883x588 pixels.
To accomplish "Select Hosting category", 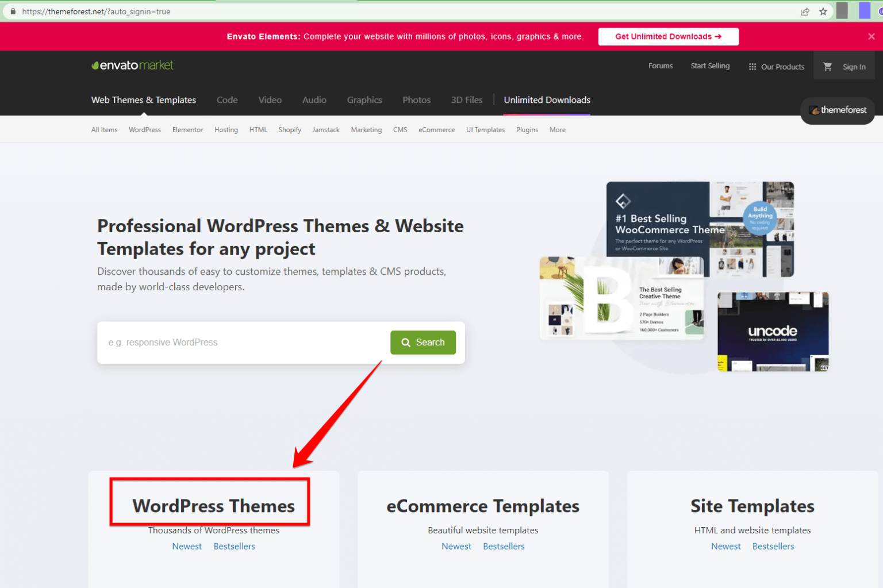I will [226, 130].
